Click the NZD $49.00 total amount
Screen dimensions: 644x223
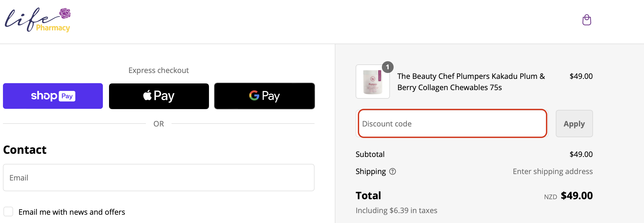(568, 196)
